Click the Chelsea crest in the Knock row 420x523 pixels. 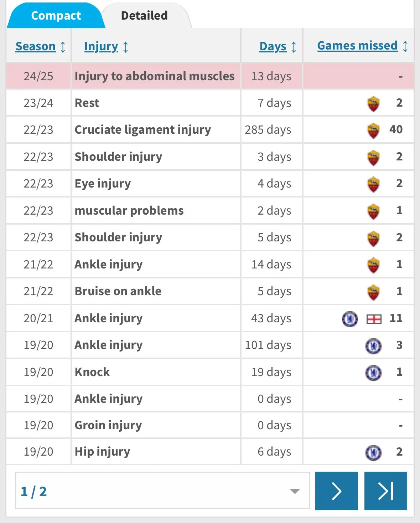coord(373,373)
